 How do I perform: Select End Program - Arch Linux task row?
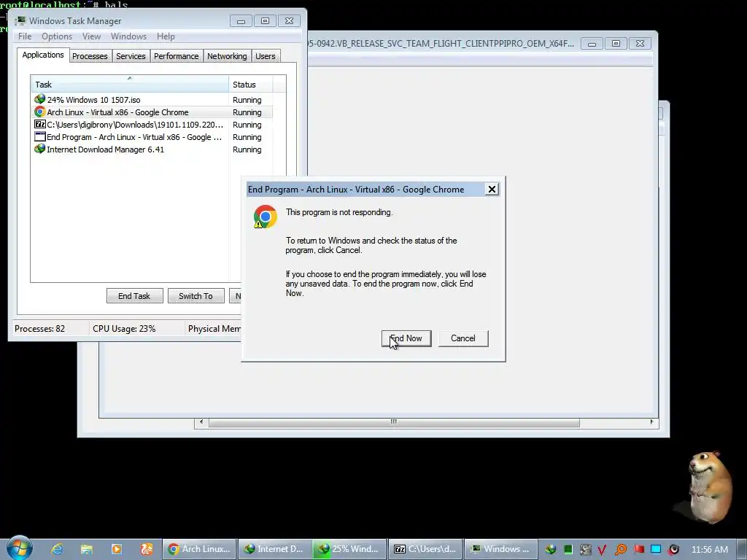152,137
